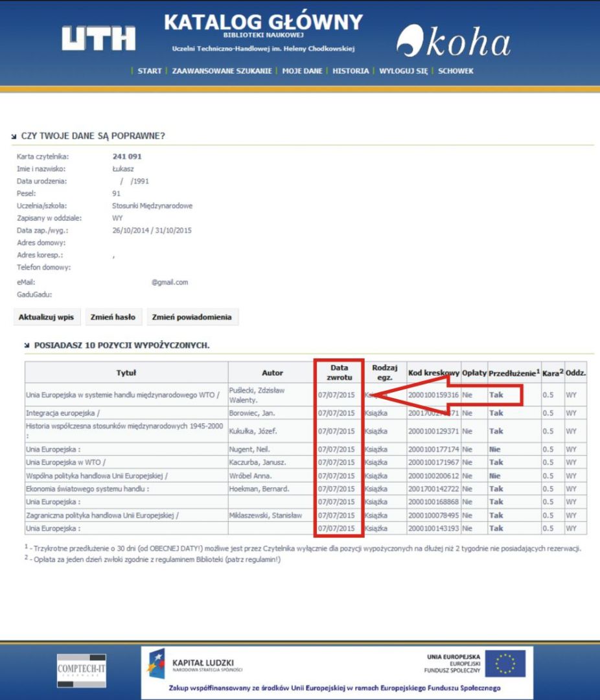Image resolution: width=600 pixels, height=700 pixels.
Task: Click the Aktualizuj wpis button
Action: coord(47,317)
